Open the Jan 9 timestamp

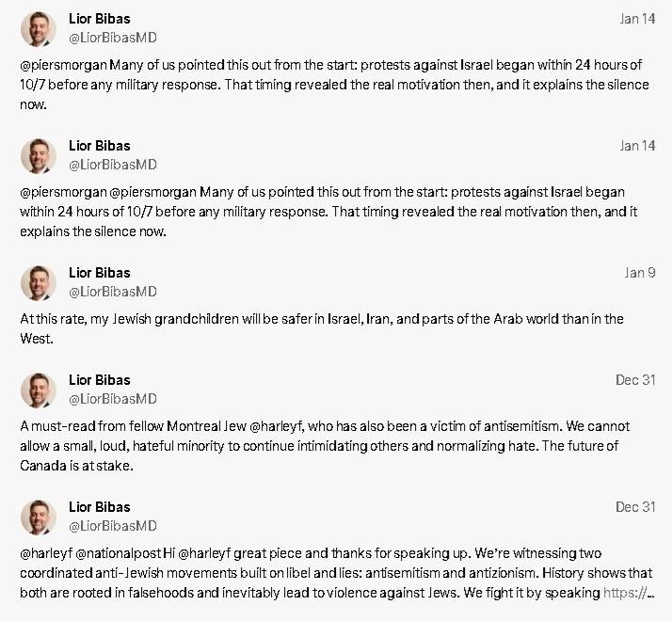point(640,273)
